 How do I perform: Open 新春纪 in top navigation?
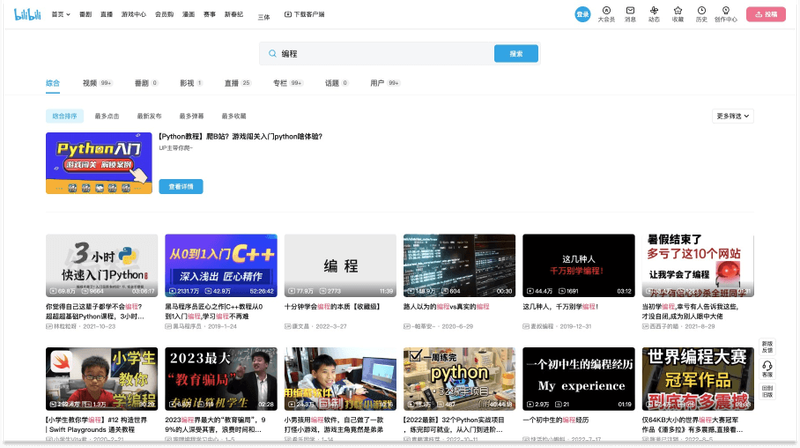234,14
